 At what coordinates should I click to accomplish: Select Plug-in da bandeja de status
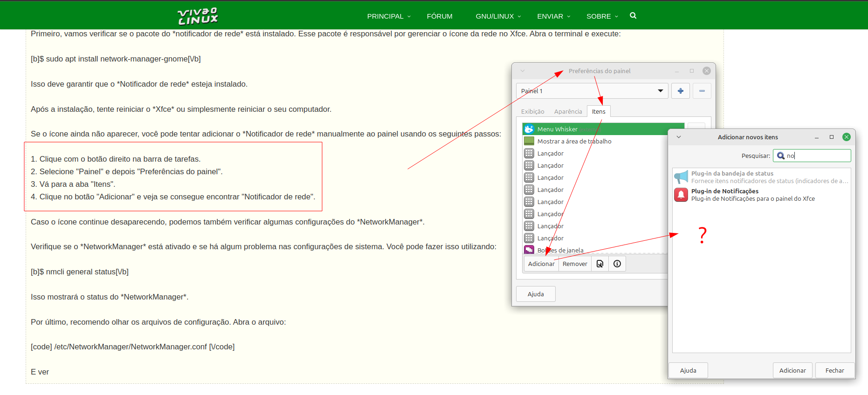[762, 177]
